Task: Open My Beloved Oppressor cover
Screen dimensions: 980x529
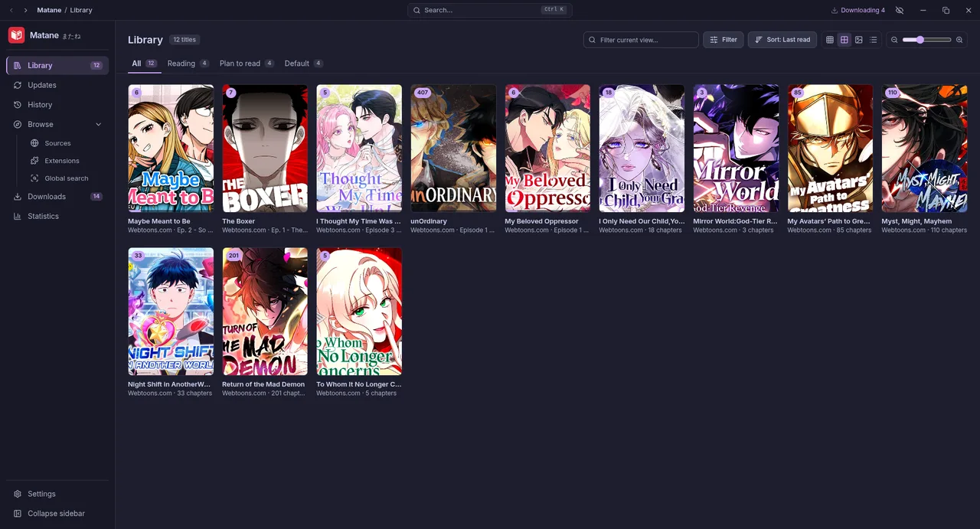Action: 547,149
